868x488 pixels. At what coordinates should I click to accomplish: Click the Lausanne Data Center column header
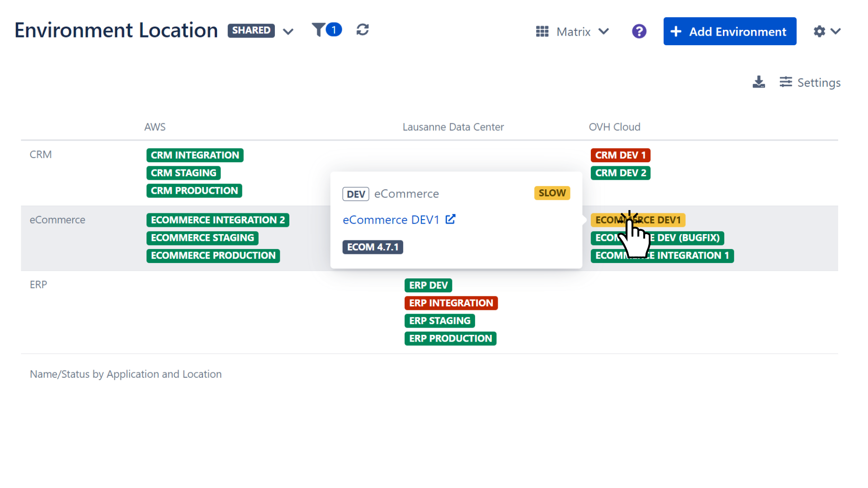tap(453, 127)
